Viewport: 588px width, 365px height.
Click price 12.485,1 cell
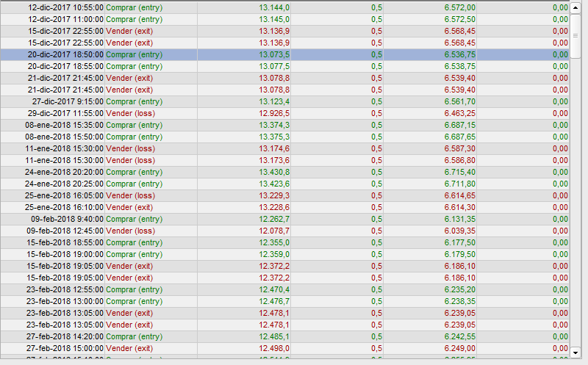pos(274,336)
